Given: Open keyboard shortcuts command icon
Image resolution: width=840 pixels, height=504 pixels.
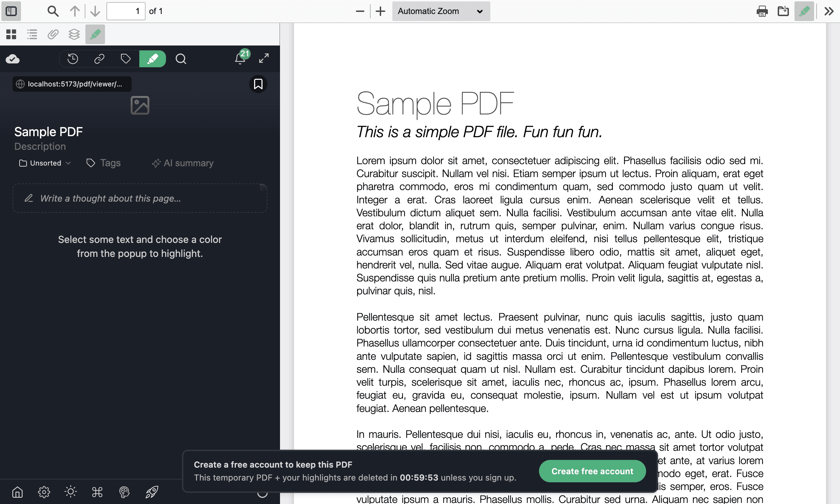Looking at the screenshot, I should (x=97, y=492).
